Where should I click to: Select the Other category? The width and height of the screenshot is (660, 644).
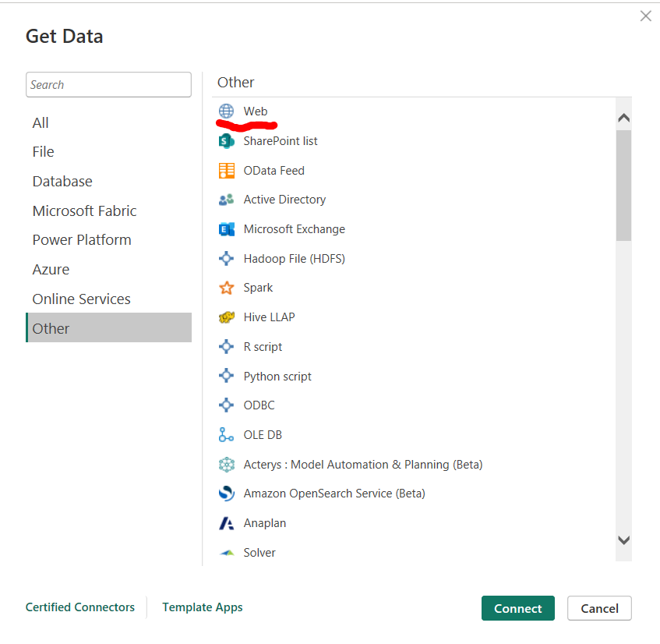[108, 327]
